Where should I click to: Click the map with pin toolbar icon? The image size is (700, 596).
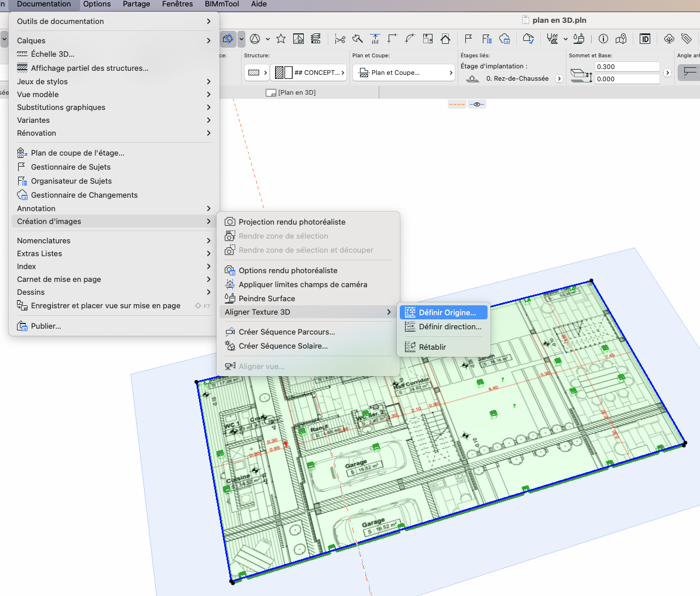click(621, 39)
